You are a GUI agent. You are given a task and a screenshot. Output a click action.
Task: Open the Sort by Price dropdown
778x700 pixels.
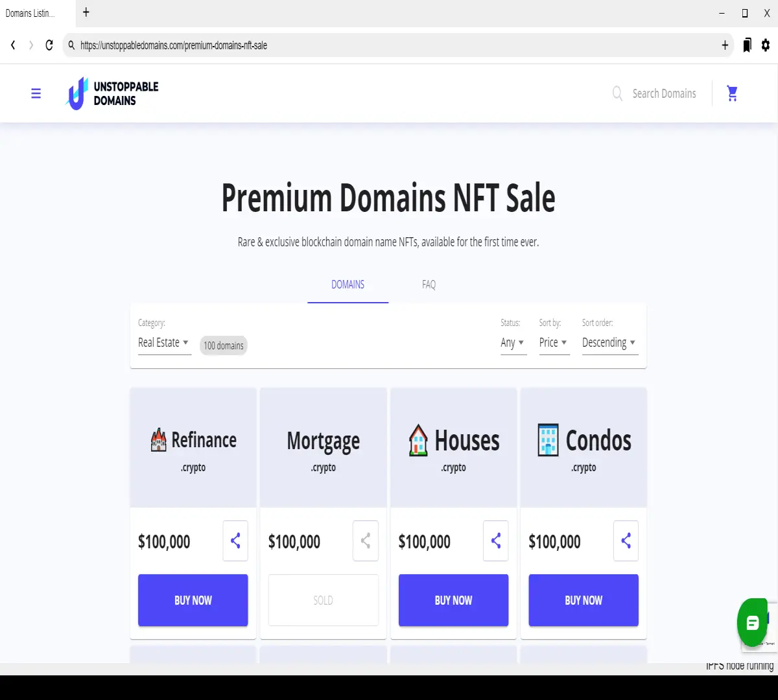[x=554, y=343]
